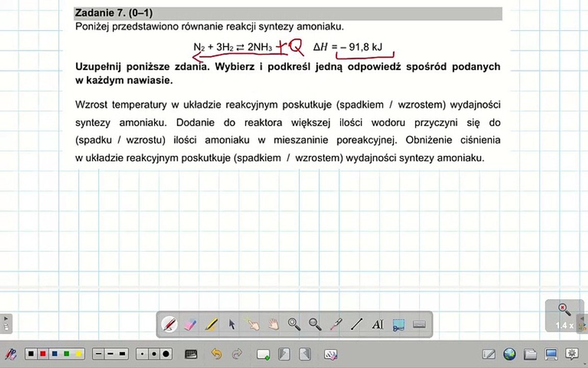Image resolution: width=588 pixels, height=368 pixels.
Task: Open the Web browser globe mode
Action: [509, 354]
